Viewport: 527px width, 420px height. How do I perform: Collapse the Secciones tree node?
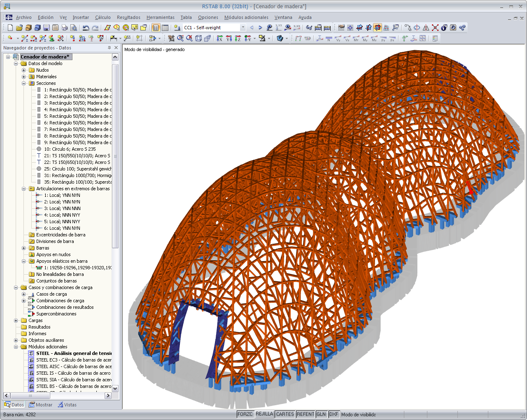(x=24, y=83)
